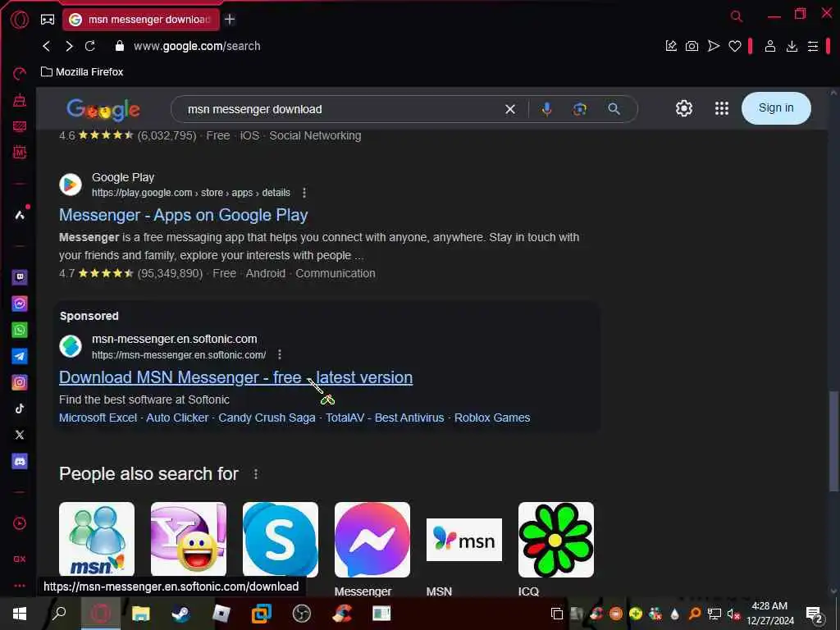840x630 pixels.
Task: Open Twitch in the sidebar
Action: [x=20, y=277]
